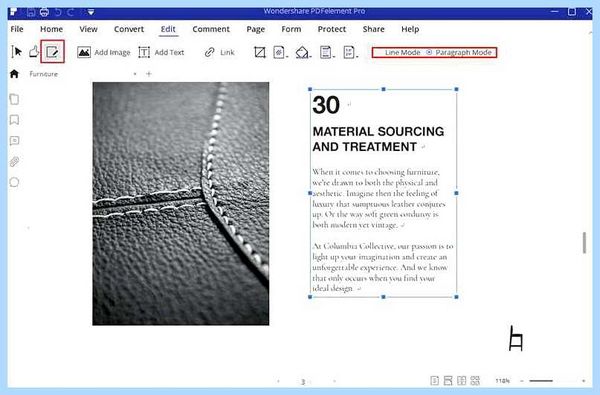Click the Add Text button
The height and width of the screenshot is (395, 600).
(x=161, y=52)
